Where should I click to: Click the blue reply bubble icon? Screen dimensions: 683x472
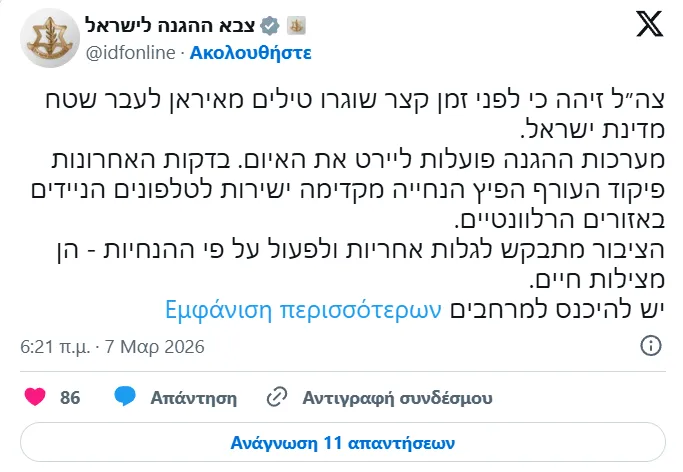pos(125,398)
